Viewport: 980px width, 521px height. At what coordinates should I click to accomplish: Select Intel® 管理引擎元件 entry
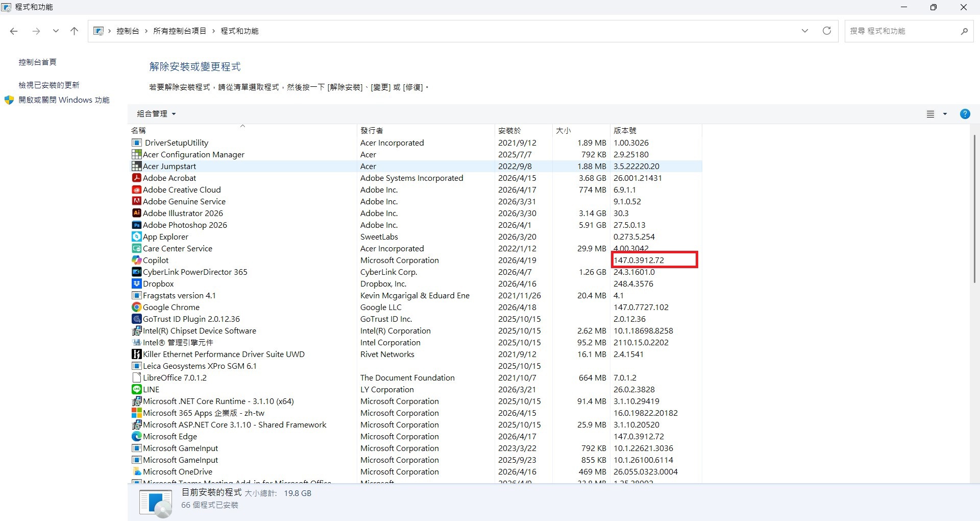coord(415,342)
